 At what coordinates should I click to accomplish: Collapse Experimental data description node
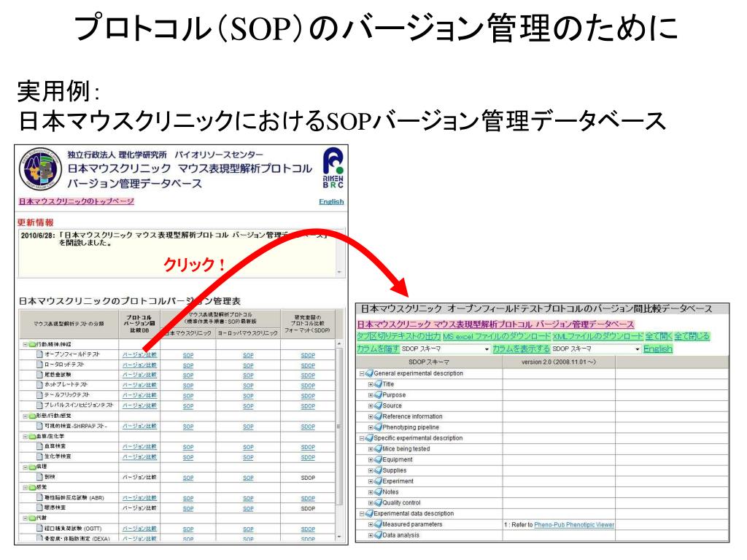tap(362, 514)
